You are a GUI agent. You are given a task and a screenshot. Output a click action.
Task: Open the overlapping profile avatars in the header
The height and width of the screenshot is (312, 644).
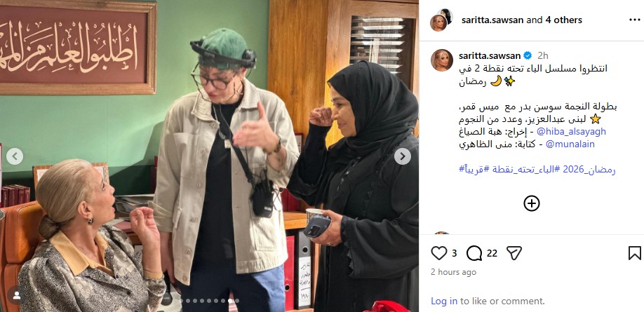(x=441, y=20)
